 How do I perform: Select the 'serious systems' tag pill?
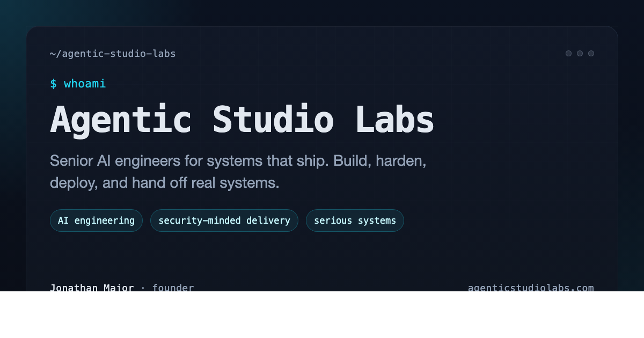355,221
